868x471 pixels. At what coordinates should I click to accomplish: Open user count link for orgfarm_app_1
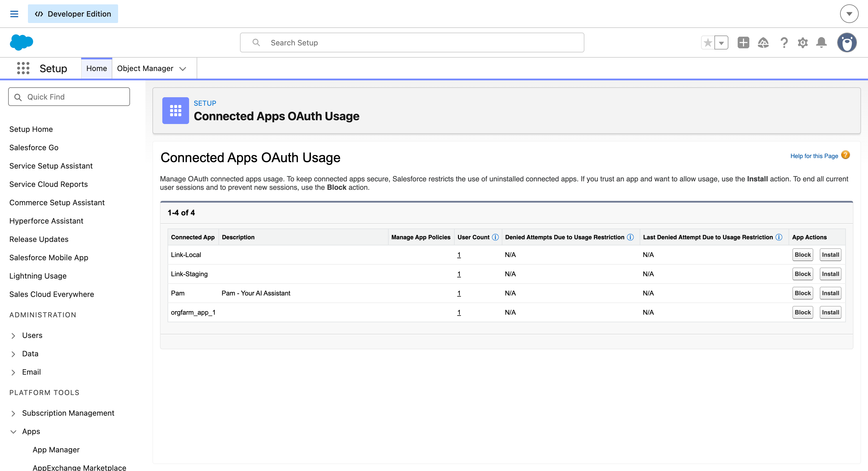[x=459, y=313]
